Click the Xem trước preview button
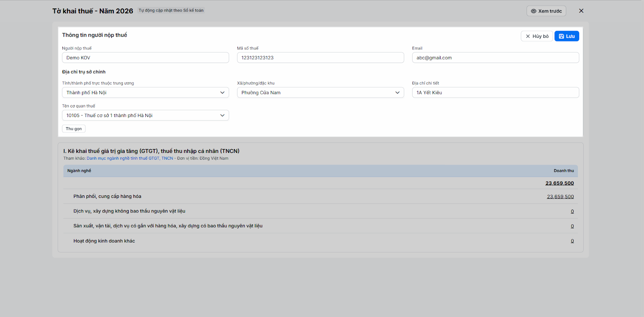The image size is (644, 317). 546,11
